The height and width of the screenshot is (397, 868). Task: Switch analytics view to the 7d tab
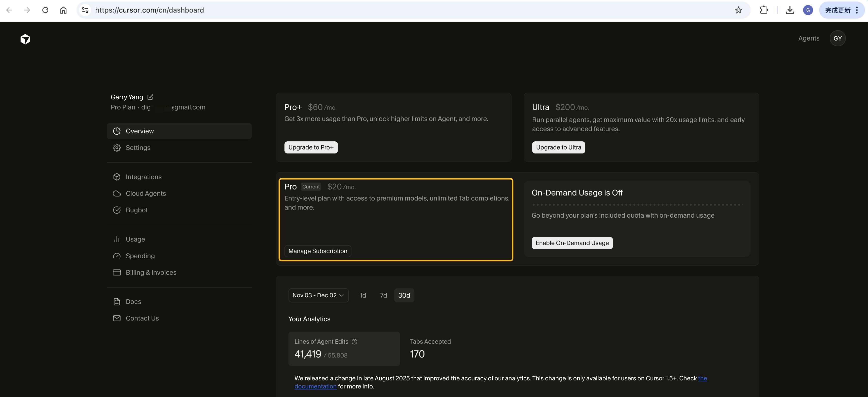(x=383, y=295)
